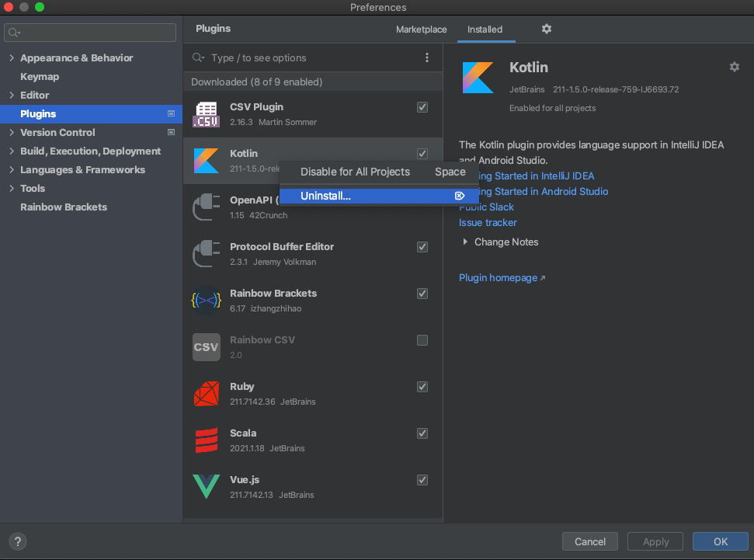
Task: Select Keymap in settings tree
Action: point(40,76)
